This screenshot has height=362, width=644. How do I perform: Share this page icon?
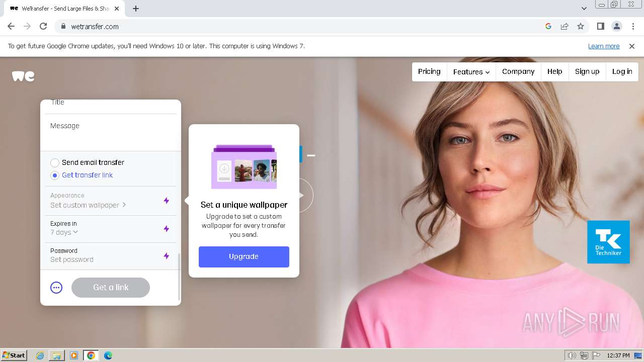tap(565, 26)
